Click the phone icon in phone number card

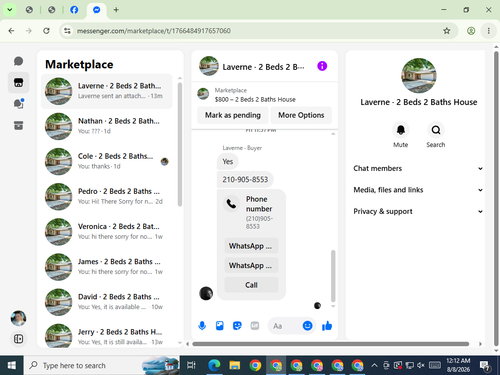[x=231, y=203]
